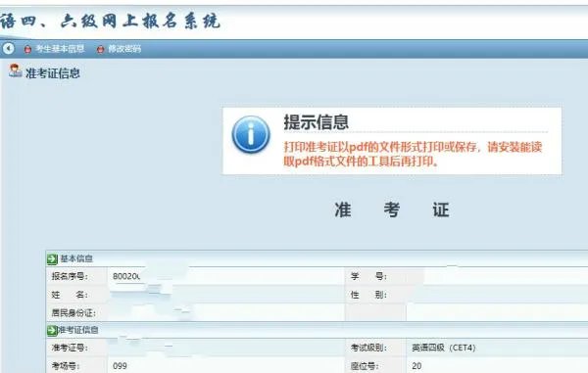Viewport: 588px width, 373px height.
Task: Click the 报名序号 label
Action: [x=70, y=276]
